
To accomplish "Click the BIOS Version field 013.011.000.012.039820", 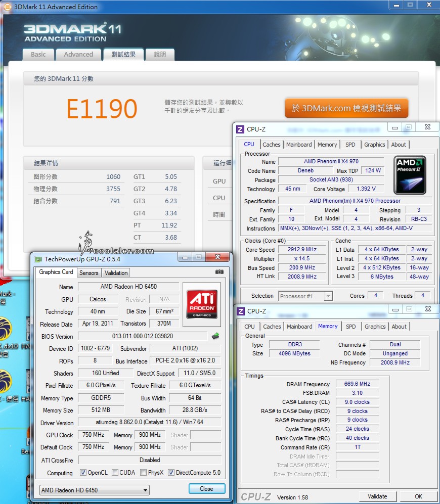I will (x=143, y=336).
